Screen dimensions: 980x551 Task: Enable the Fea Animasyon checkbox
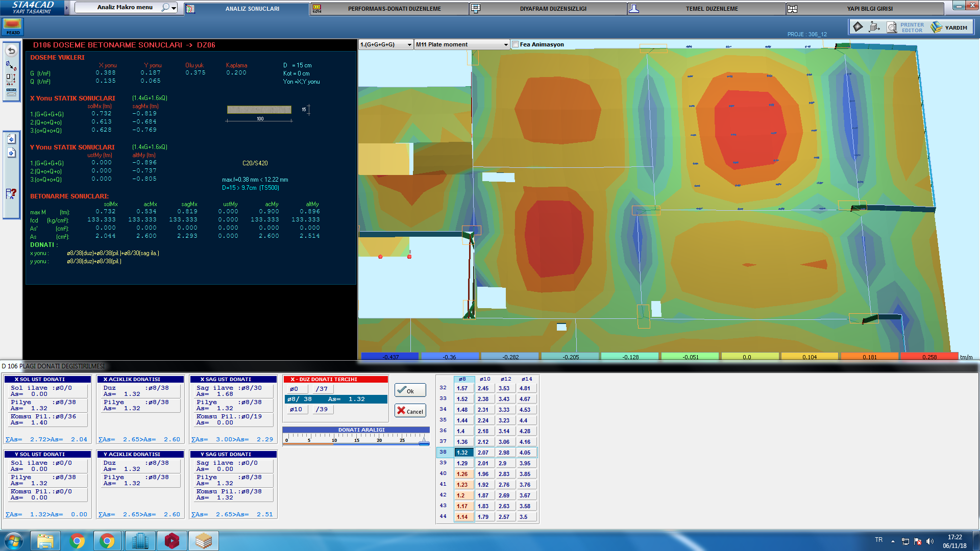click(x=515, y=44)
